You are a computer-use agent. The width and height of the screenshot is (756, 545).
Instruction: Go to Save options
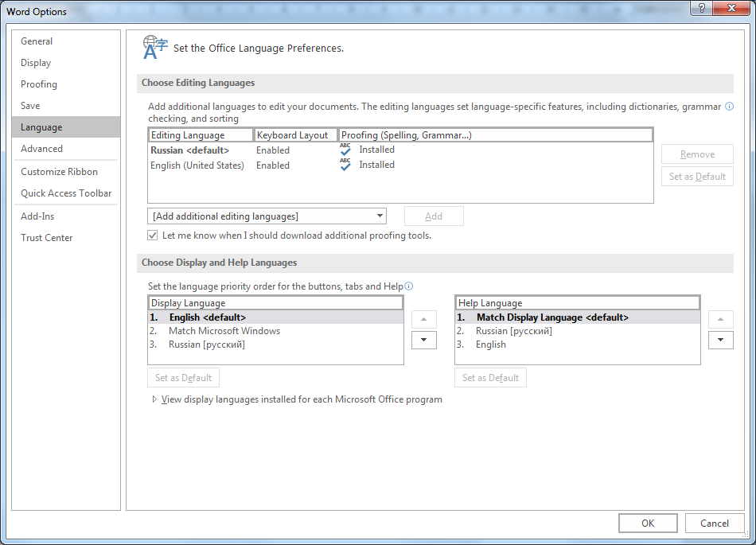pyautogui.click(x=66, y=106)
